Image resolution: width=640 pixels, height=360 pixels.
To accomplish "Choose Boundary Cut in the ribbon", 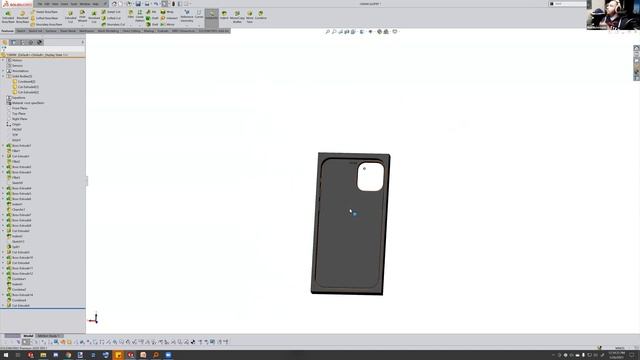I will coord(113,24).
